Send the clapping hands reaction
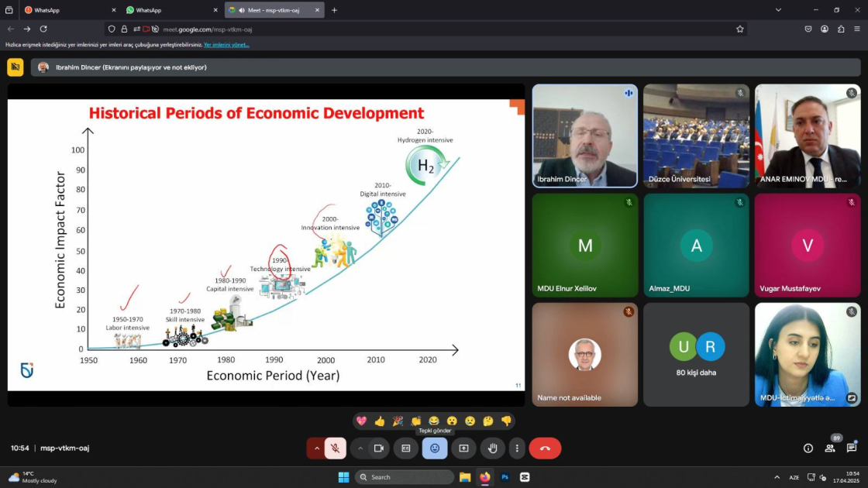 [415, 421]
